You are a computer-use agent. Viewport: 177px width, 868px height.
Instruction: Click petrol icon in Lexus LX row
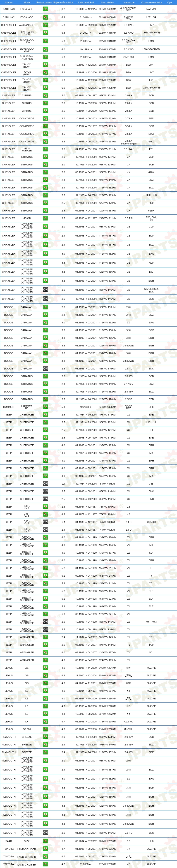45,722
